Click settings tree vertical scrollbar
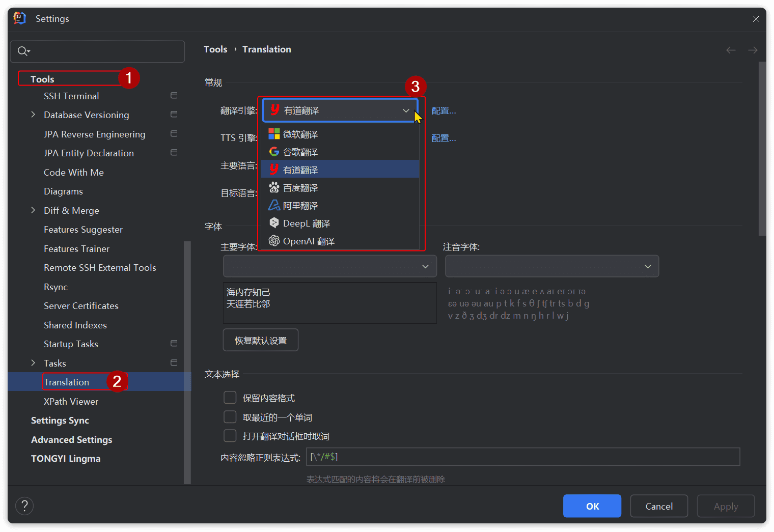Screen dimensions: 774x532 pos(187,362)
